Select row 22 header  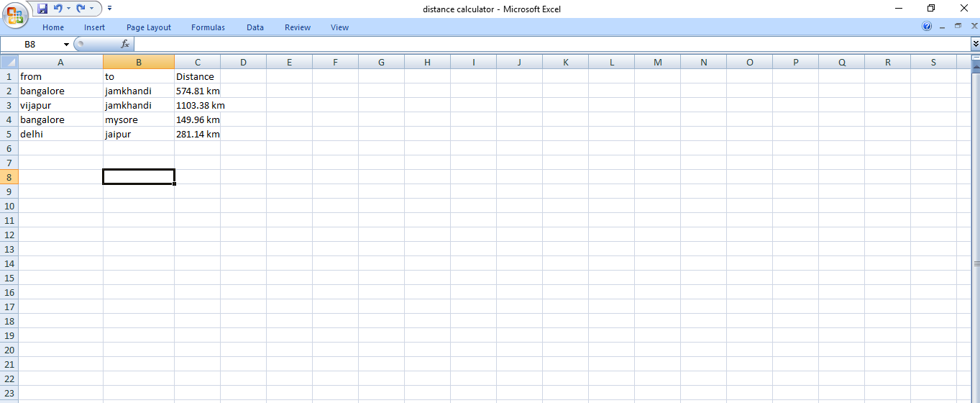point(9,379)
